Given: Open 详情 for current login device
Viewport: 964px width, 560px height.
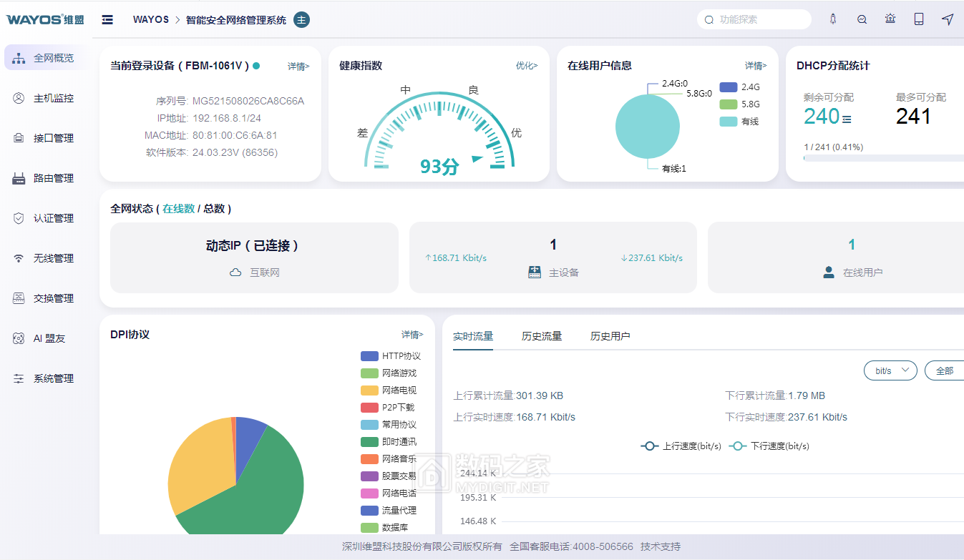Looking at the screenshot, I should click(x=298, y=66).
